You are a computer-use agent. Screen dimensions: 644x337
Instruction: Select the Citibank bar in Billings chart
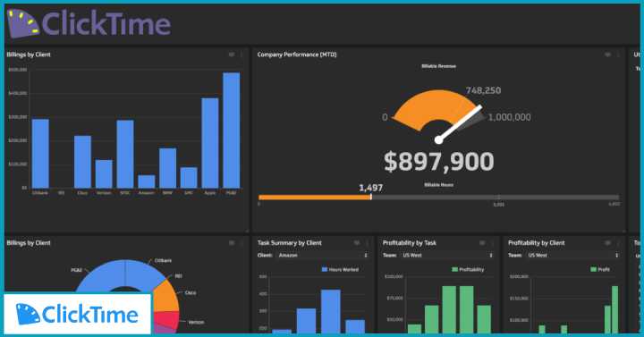40,154
